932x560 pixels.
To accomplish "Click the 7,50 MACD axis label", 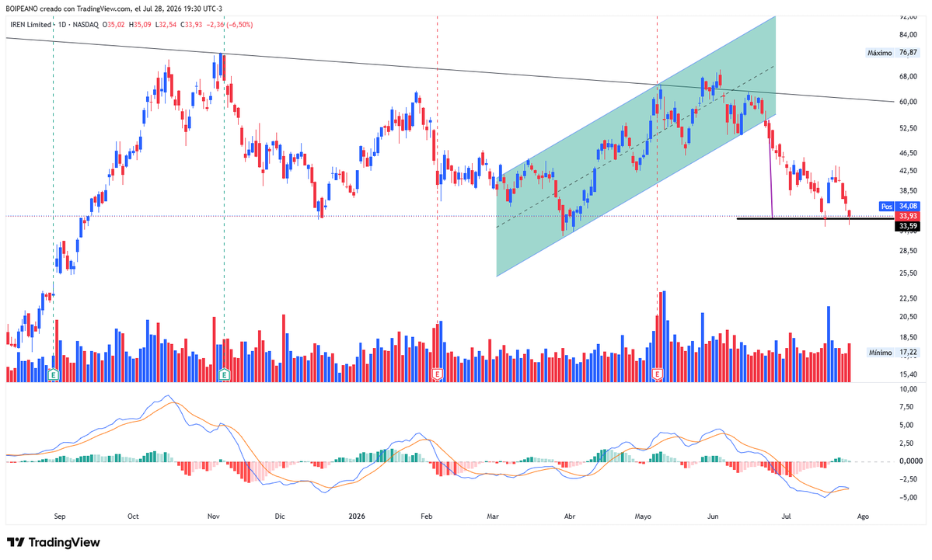I will pos(907,408).
